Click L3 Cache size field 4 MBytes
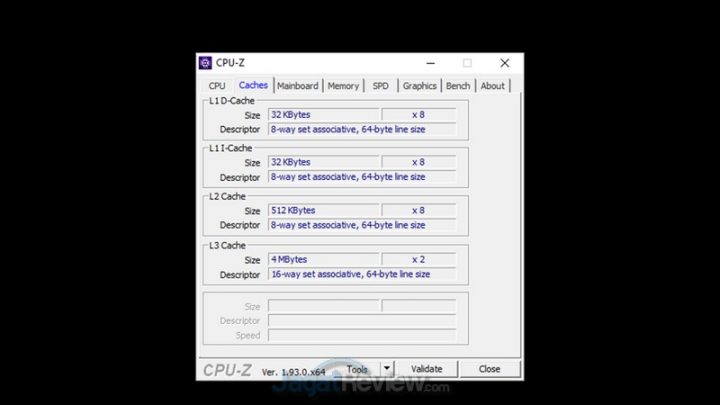Viewport: 720px width, 405px height. tap(324, 260)
